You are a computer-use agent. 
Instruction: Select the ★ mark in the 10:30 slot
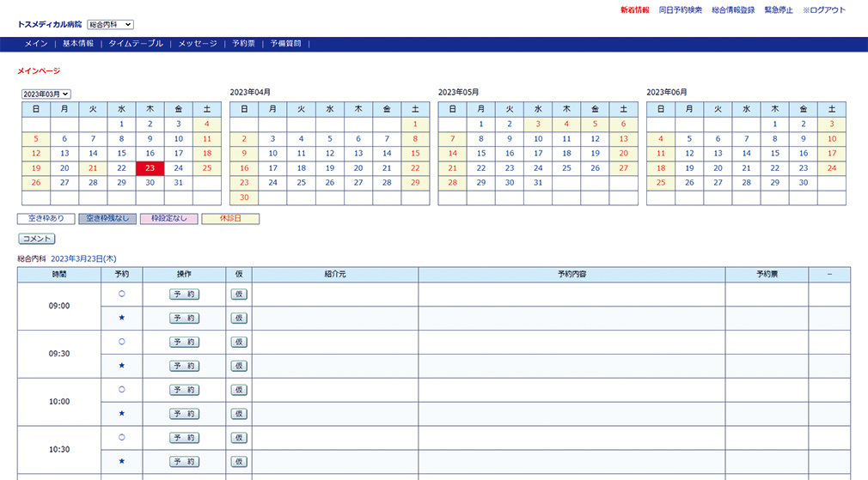pos(121,461)
